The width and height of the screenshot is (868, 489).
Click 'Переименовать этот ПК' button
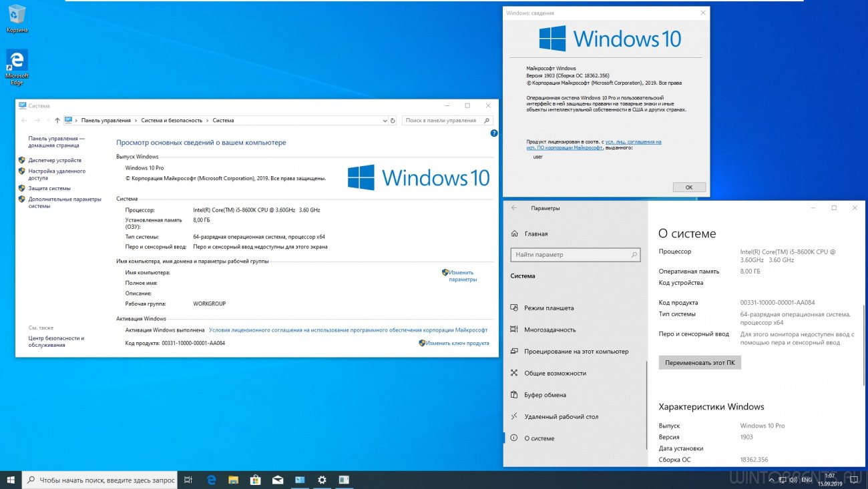700,362
